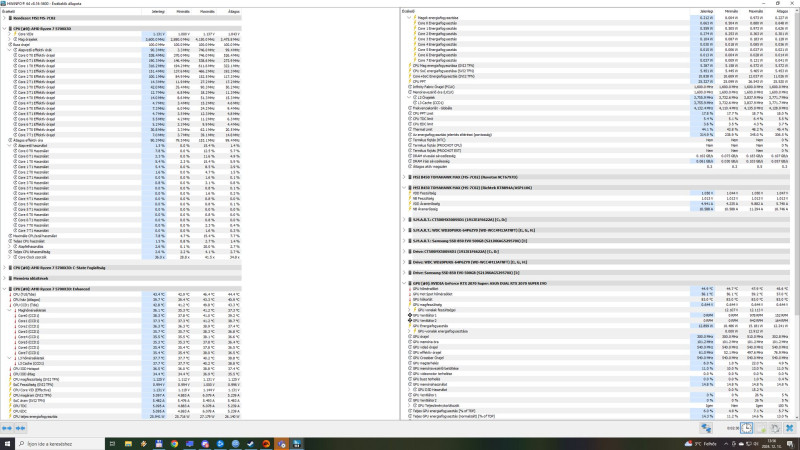Close sensors with the blue X icon
This screenshot has height=450, width=800.
tap(789, 429)
